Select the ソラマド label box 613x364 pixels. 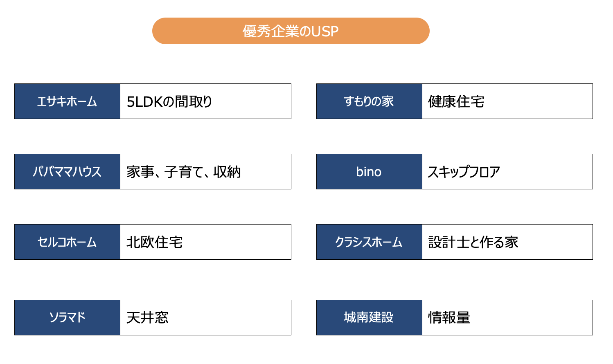tap(67, 318)
